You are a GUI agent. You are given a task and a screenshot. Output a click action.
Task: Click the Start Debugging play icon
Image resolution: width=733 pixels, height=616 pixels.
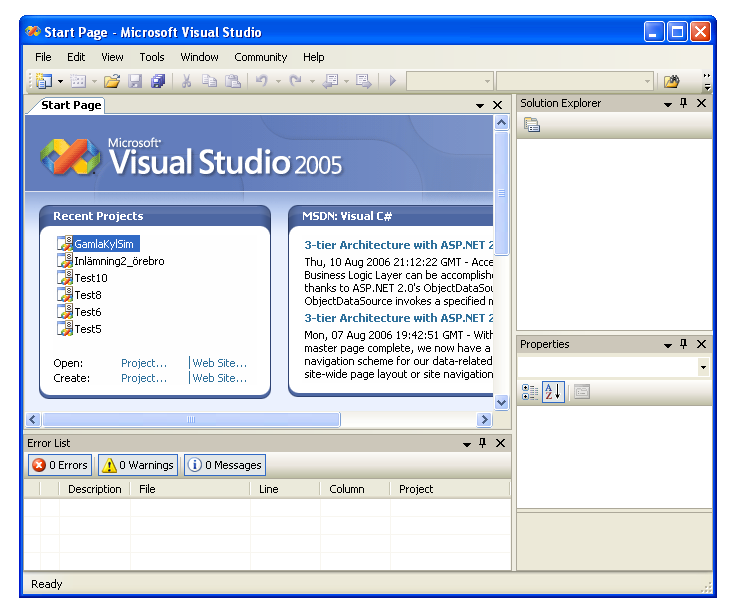coord(393,81)
